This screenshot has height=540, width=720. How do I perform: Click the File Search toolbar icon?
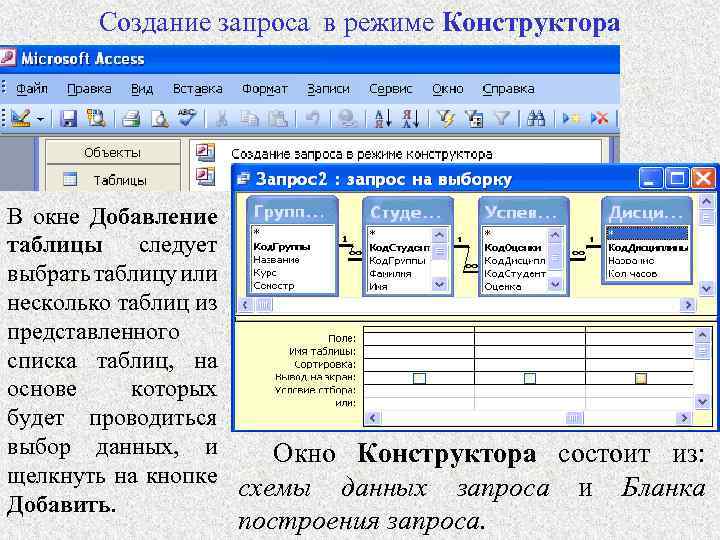tap(96, 118)
